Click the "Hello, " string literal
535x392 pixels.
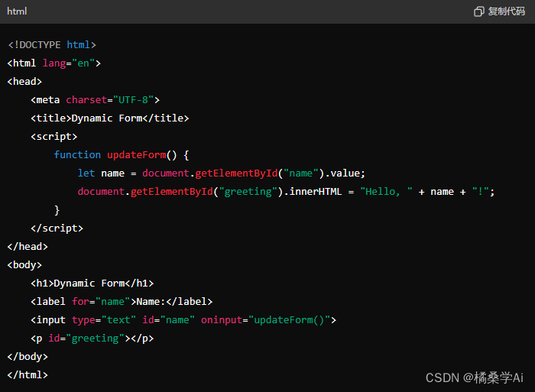click(x=386, y=192)
